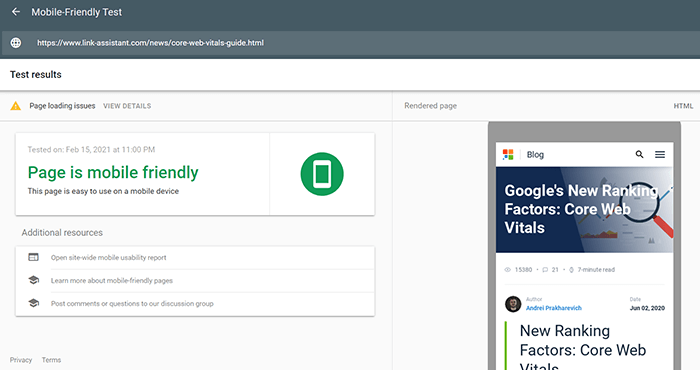The width and height of the screenshot is (700, 370).
Task: Click the green mobile phone icon
Action: pyautogui.click(x=322, y=174)
